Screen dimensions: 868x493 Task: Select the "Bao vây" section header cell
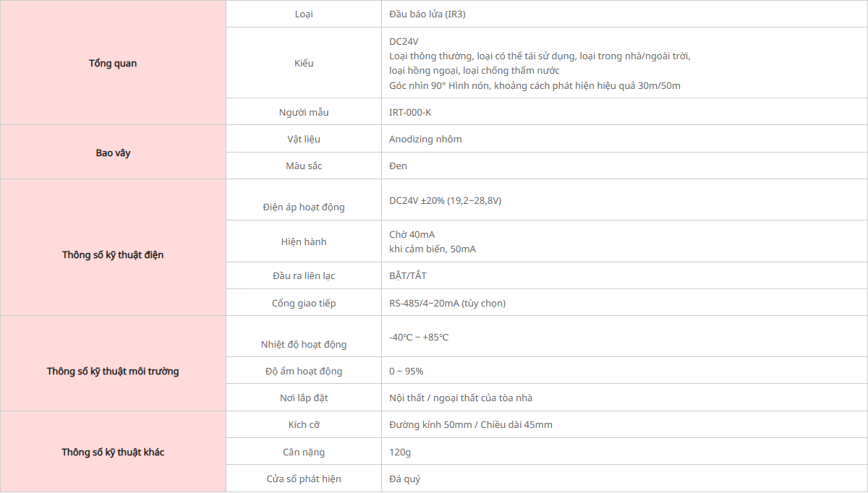click(x=113, y=153)
